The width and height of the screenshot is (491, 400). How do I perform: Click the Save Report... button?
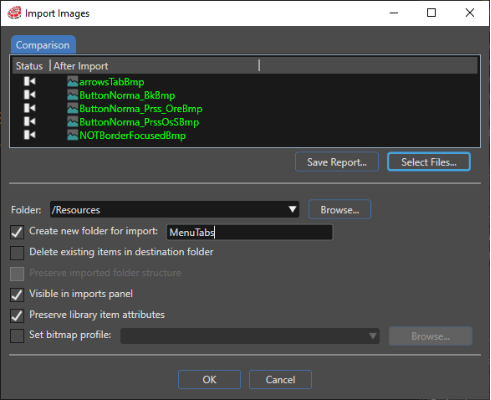point(337,162)
